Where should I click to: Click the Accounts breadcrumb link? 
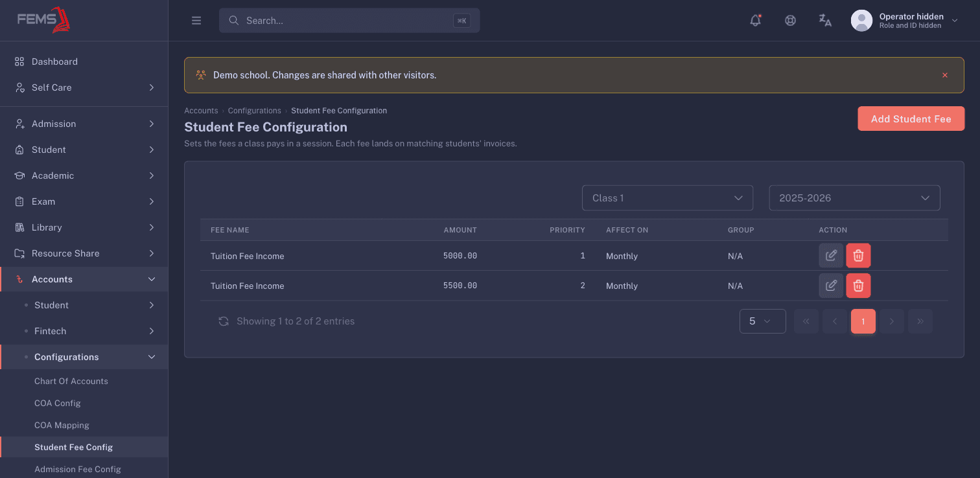[x=201, y=111]
